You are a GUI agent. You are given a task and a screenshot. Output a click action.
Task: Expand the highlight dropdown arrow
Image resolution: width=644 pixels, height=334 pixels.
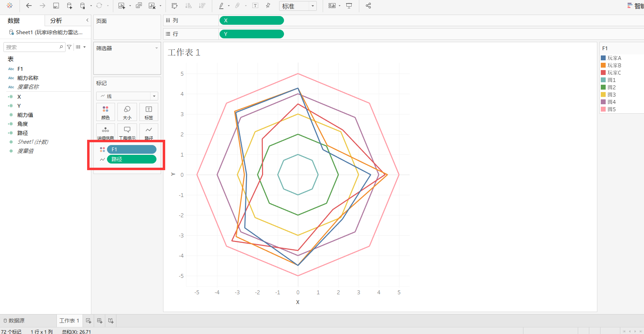(x=229, y=6)
